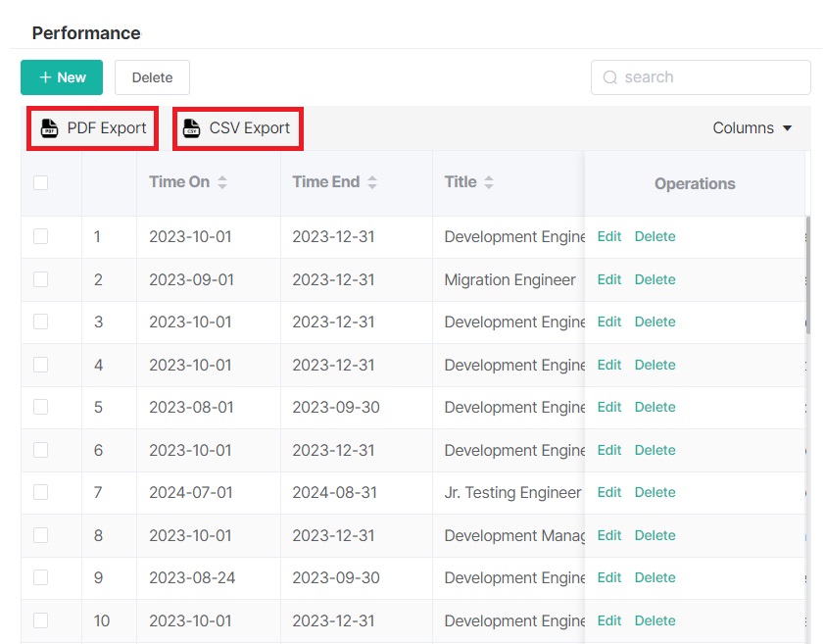
Task: Click the sort arrows next to Title
Action: [487, 181]
